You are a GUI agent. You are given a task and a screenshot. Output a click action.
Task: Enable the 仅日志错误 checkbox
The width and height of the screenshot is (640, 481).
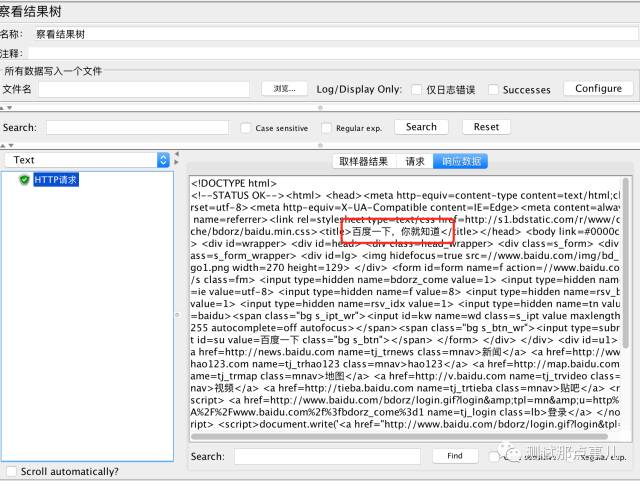tap(416, 89)
